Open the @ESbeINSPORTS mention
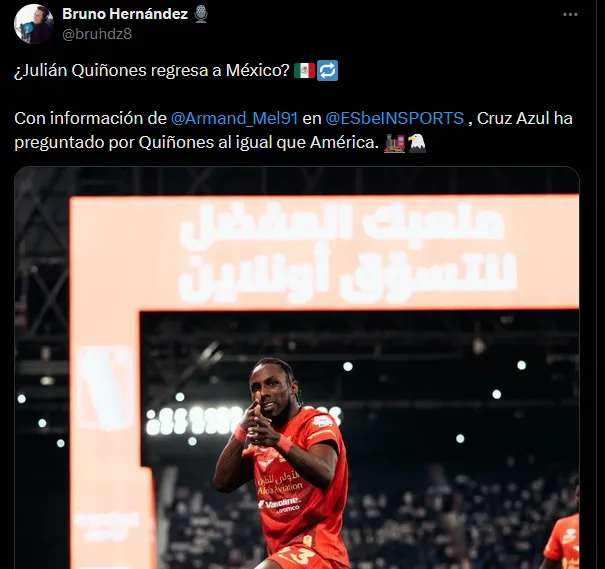The height and width of the screenshot is (569, 605). [x=394, y=118]
